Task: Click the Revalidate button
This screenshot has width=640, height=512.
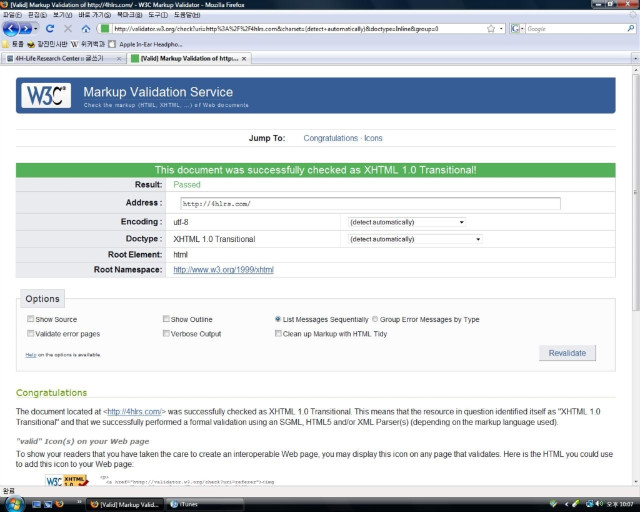Action: coord(567,353)
